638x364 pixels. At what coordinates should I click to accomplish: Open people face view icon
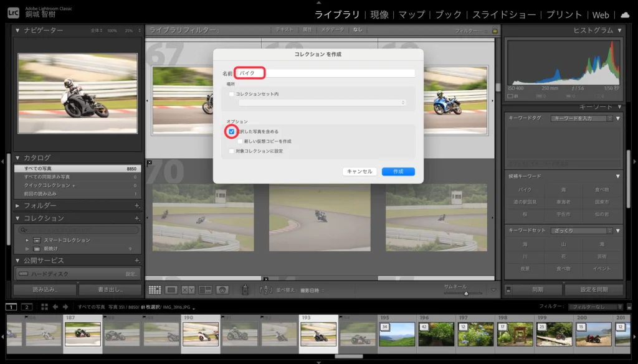(x=222, y=290)
